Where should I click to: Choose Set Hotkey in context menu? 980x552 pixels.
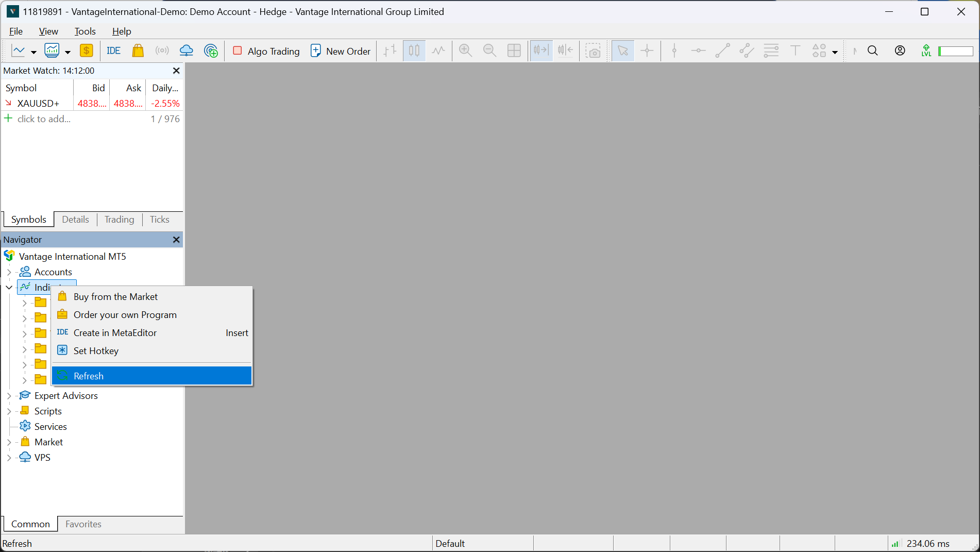coord(152,351)
